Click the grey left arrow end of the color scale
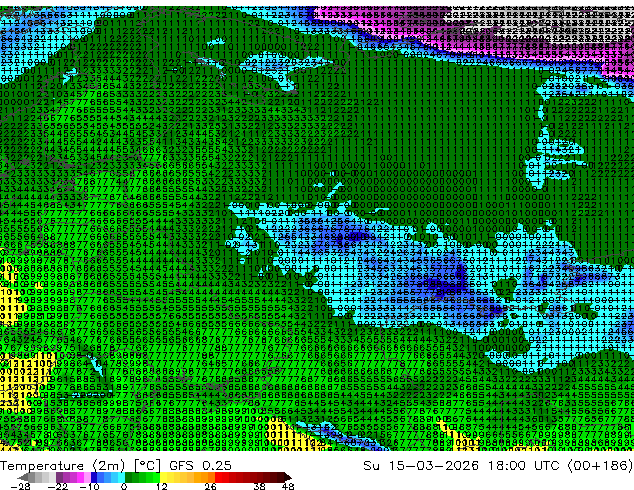The image size is (634, 490). coord(23,477)
